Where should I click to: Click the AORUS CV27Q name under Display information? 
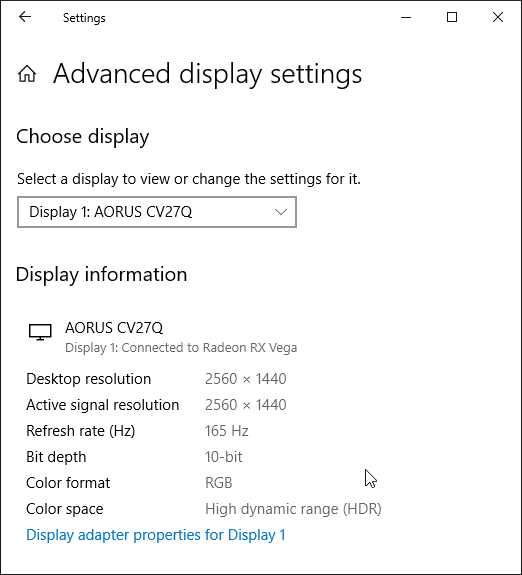[114, 327]
